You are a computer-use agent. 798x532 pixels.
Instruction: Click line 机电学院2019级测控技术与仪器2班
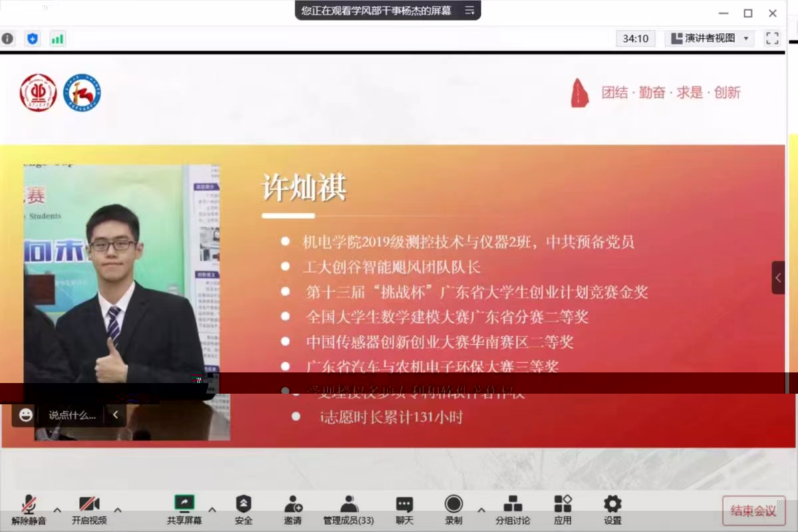[468, 241]
